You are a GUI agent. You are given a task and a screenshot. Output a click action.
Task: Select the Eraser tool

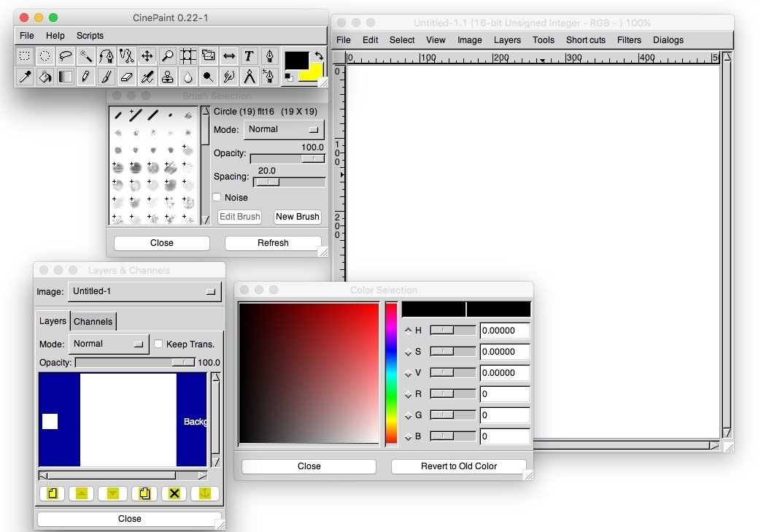[x=127, y=77]
